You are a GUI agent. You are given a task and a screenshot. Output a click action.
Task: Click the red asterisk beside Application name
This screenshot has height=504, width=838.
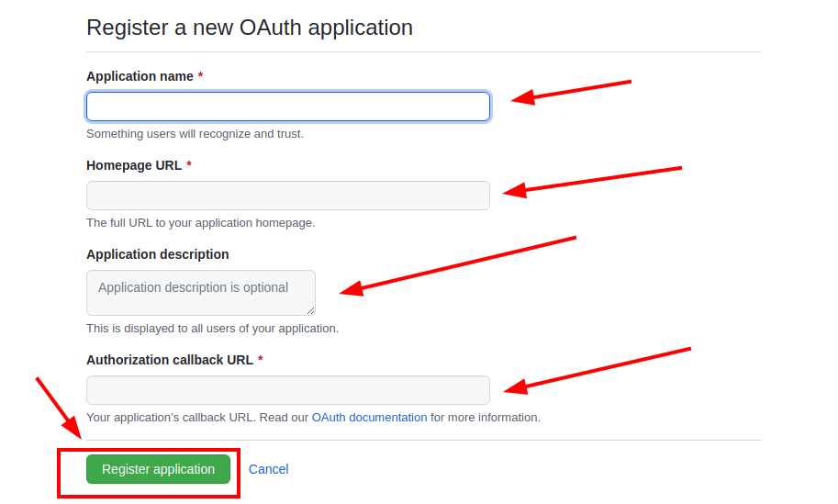[200, 76]
